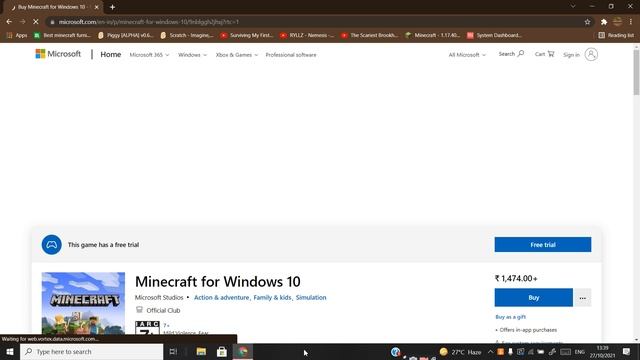Open the 'RYLLZ - Nemesis' bookmark

pos(307,35)
